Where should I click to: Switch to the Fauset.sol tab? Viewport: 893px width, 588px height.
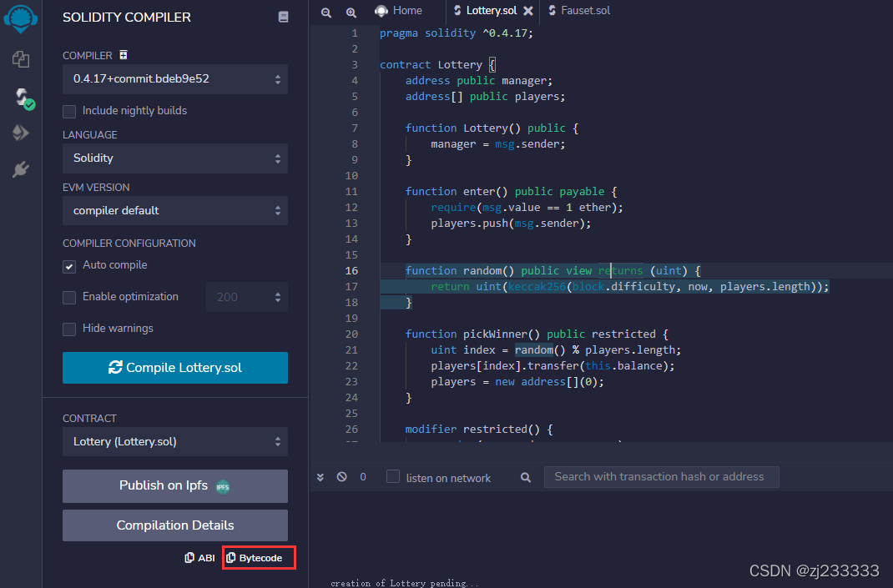coord(579,10)
